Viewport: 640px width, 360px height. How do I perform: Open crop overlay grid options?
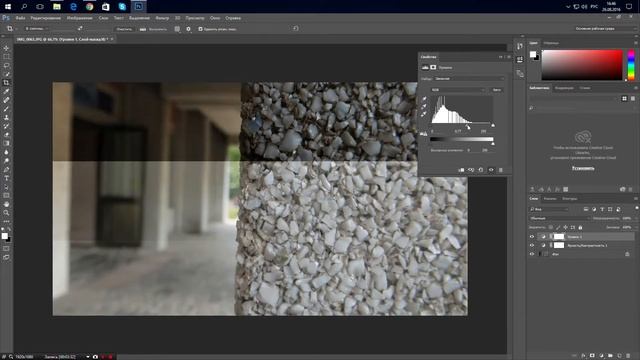177,29
